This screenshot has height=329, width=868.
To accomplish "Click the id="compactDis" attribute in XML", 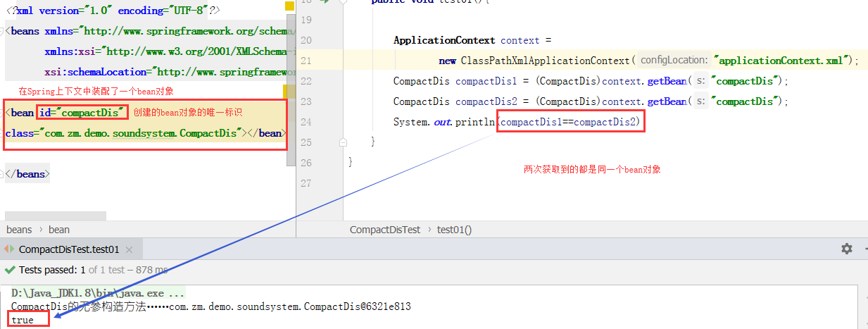I will click(x=82, y=112).
